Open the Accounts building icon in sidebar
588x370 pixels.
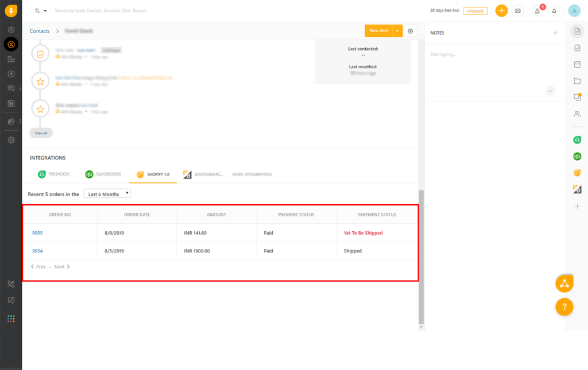tap(11, 59)
